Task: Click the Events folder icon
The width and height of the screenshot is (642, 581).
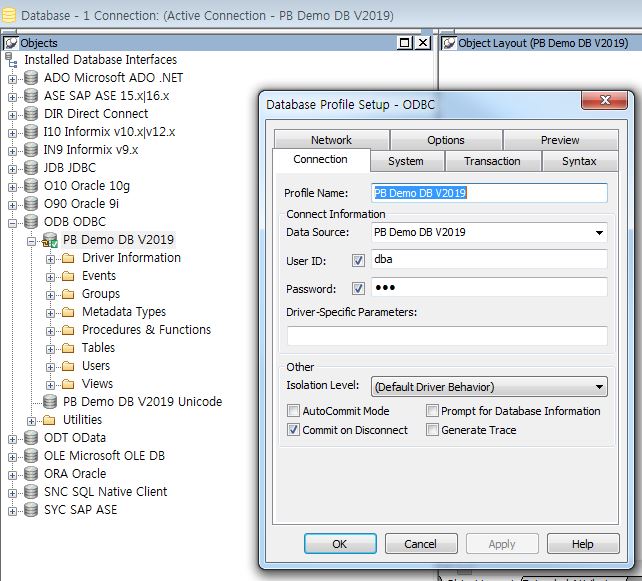Action: click(68, 276)
